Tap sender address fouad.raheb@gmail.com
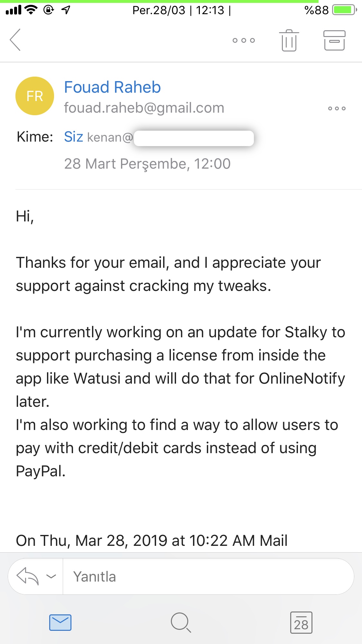 [144, 108]
